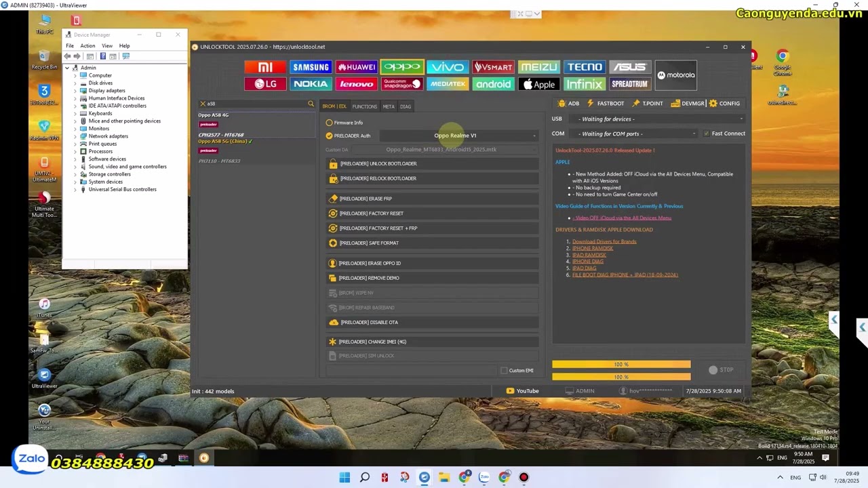
Task: Run the Erase FRP operation
Action: (432, 199)
